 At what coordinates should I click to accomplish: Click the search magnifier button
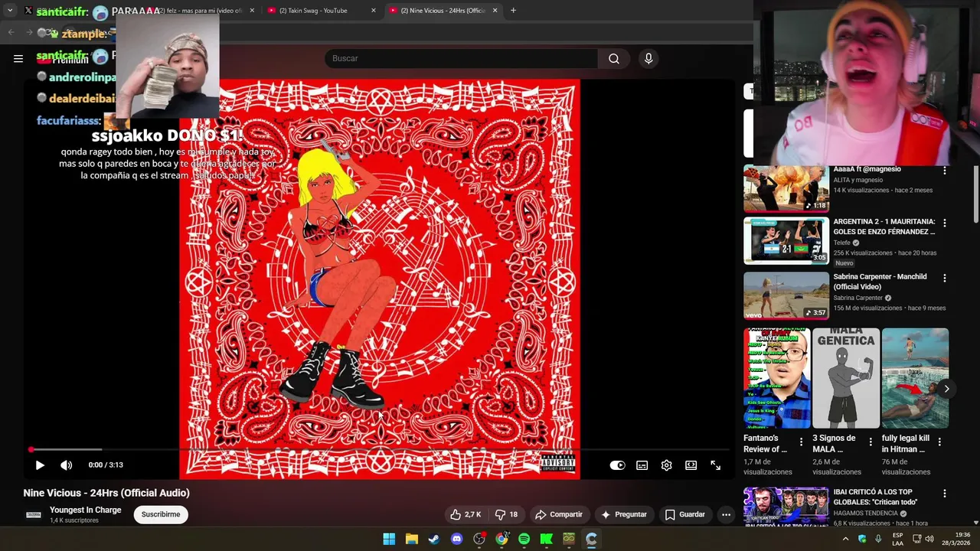tap(614, 58)
